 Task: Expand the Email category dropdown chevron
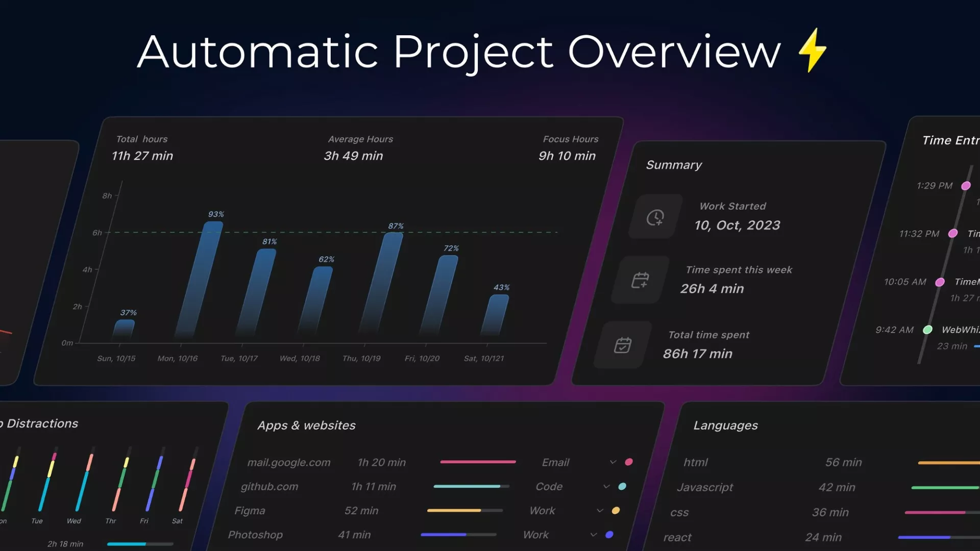(x=613, y=462)
